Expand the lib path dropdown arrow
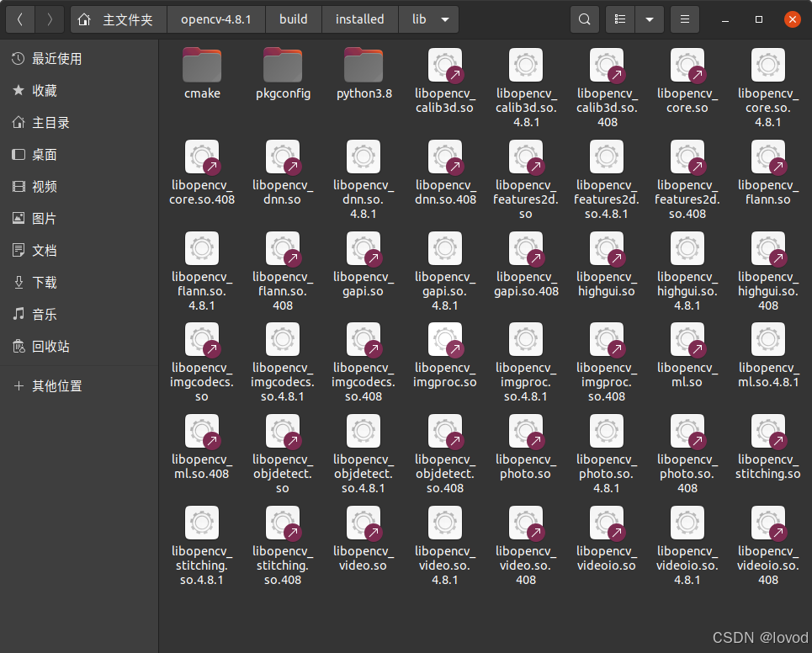The image size is (812, 653). pos(445,19)
